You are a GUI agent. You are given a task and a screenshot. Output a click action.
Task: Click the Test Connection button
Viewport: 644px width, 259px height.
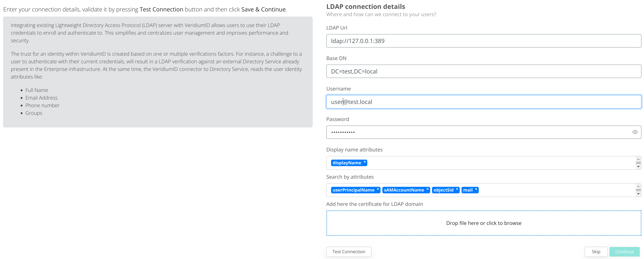pyautogui.click(x=348, y=252)
